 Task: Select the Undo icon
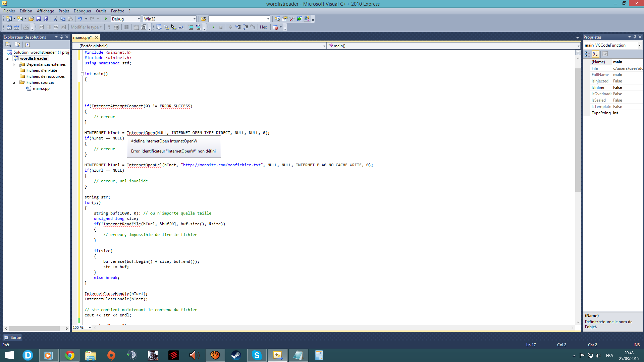click(x=80, y=19)
